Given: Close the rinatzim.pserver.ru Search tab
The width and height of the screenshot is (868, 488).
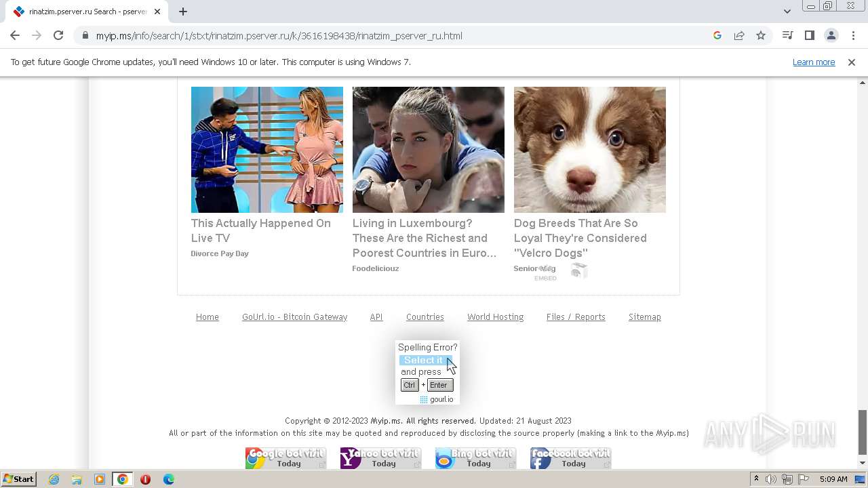Looking at the screenshot, I should (157, 12).
